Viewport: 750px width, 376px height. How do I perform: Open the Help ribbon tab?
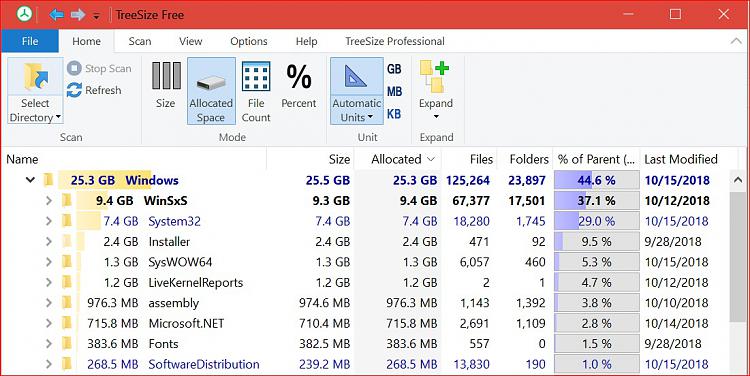(x=306, y=41)
